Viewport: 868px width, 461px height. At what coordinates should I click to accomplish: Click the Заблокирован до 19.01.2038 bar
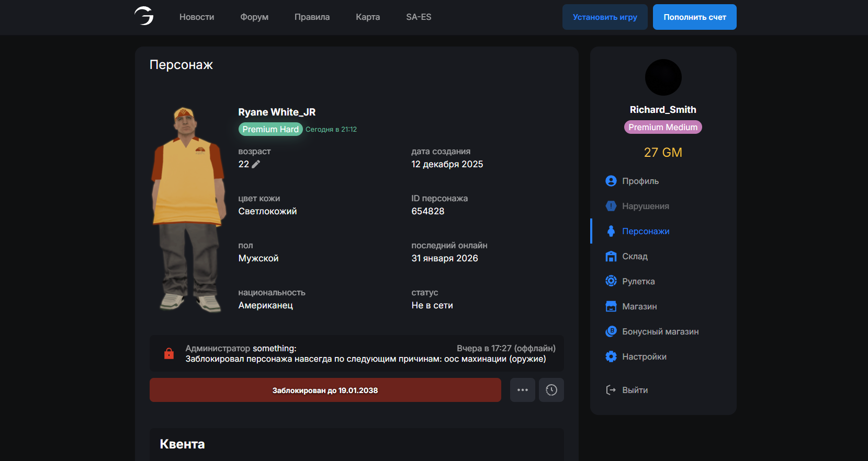tap(325, 390)
